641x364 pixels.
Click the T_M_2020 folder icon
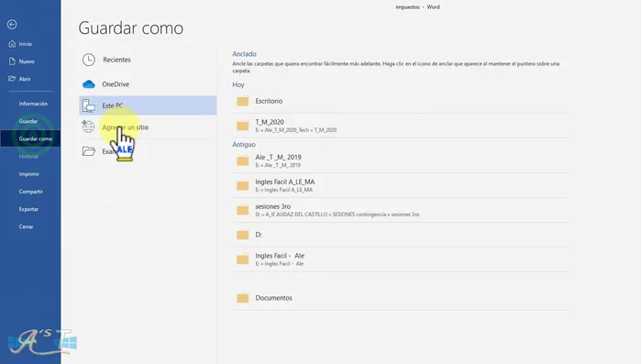pos(242,126)
